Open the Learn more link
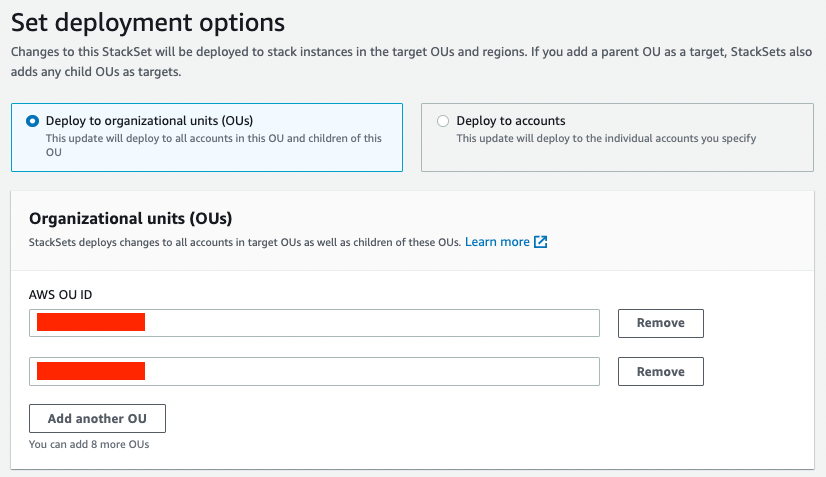The width and height of the screenshot is (826, 477). pos(497,242)
